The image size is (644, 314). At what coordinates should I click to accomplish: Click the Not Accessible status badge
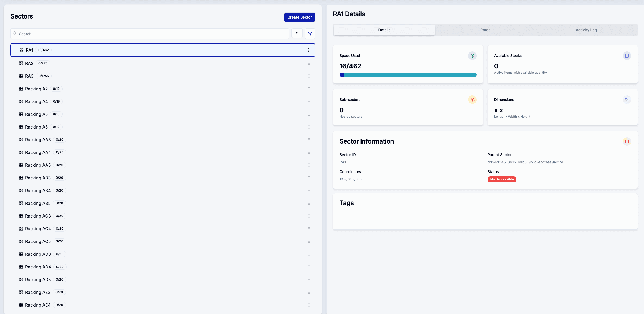[x=502, y=179]
